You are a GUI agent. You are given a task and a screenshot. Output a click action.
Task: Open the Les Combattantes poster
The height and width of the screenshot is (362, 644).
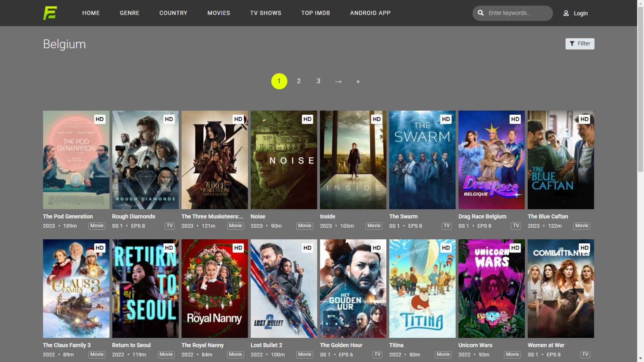(x=561, y=288)
